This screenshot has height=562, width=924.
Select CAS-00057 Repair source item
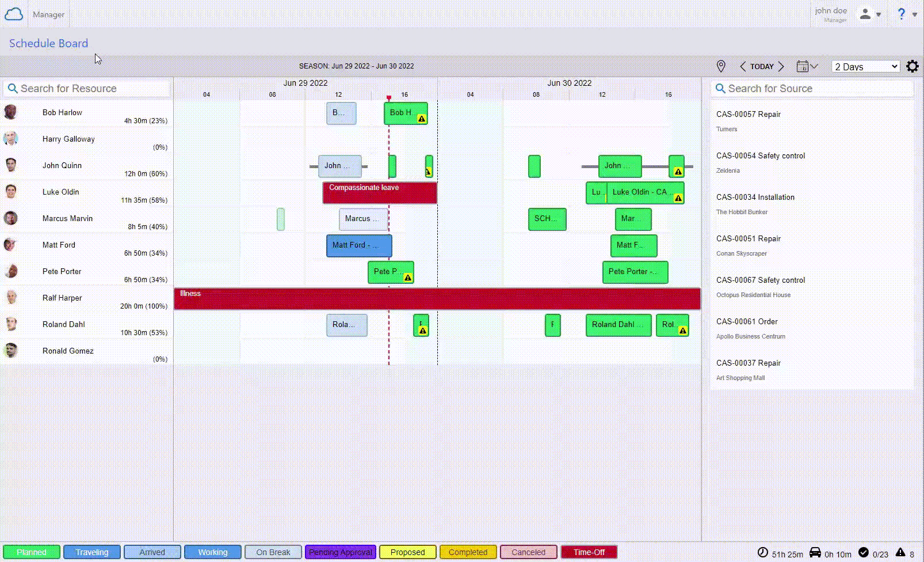[748, 115]
